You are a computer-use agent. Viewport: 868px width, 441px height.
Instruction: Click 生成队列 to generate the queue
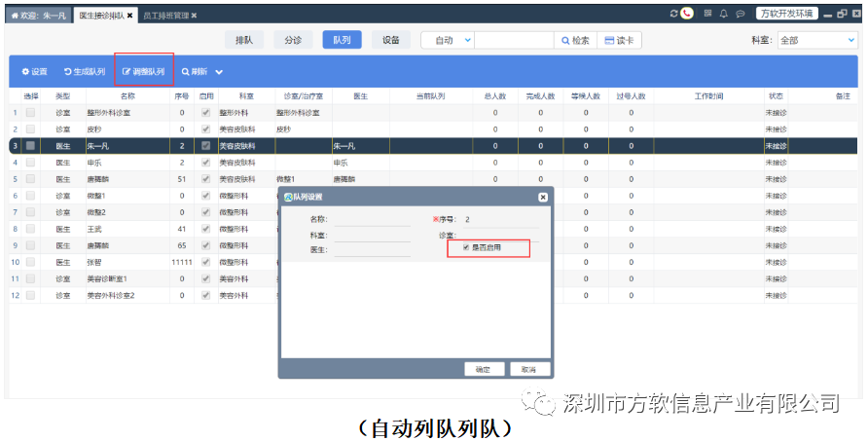(86, 72)
